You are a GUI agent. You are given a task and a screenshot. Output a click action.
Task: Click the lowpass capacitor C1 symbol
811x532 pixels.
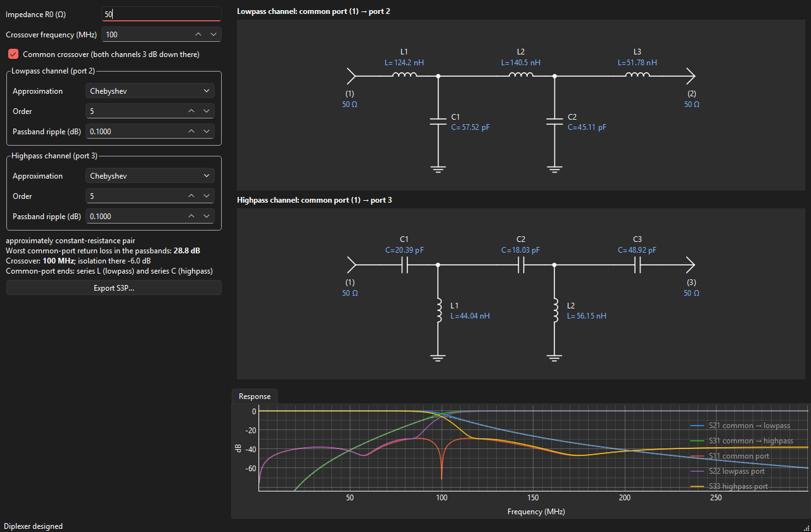click(438, 122)
